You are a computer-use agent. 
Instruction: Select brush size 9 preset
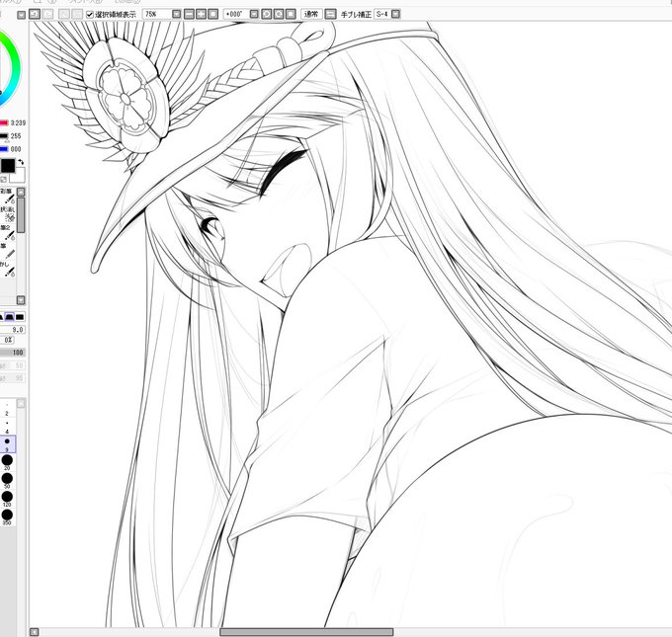coord(7,444)
